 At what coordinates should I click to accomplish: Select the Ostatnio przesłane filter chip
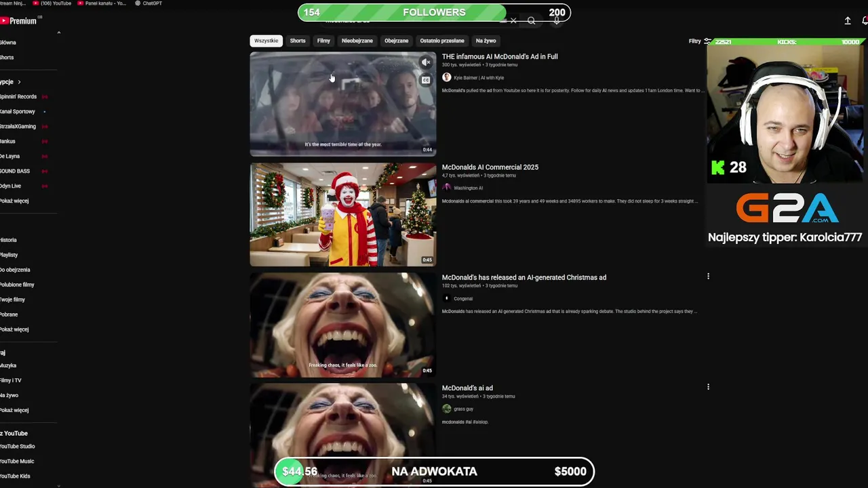pos(442,41)
